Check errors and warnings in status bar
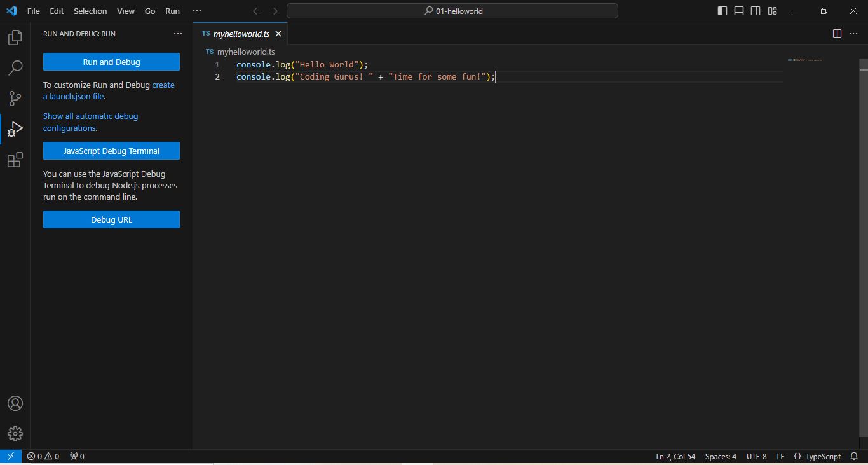868x465 pixels. [x=43, y=456]
